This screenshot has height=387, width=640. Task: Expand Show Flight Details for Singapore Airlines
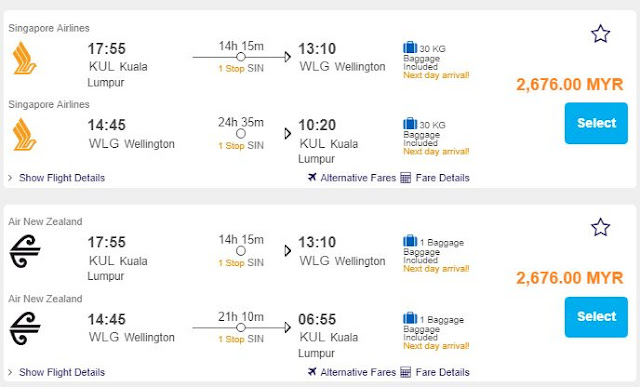pos(62,178)
